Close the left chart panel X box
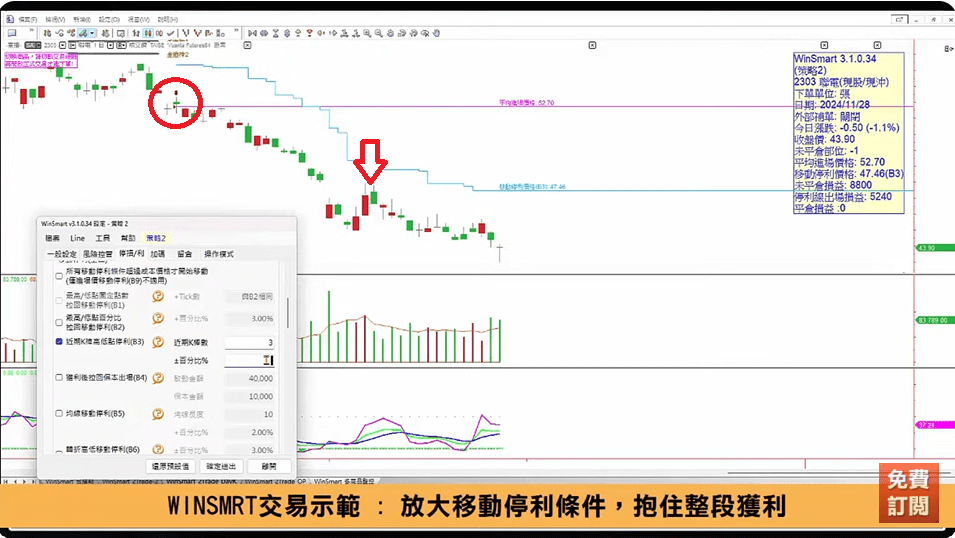955x538 pixels. pos(247,45)
